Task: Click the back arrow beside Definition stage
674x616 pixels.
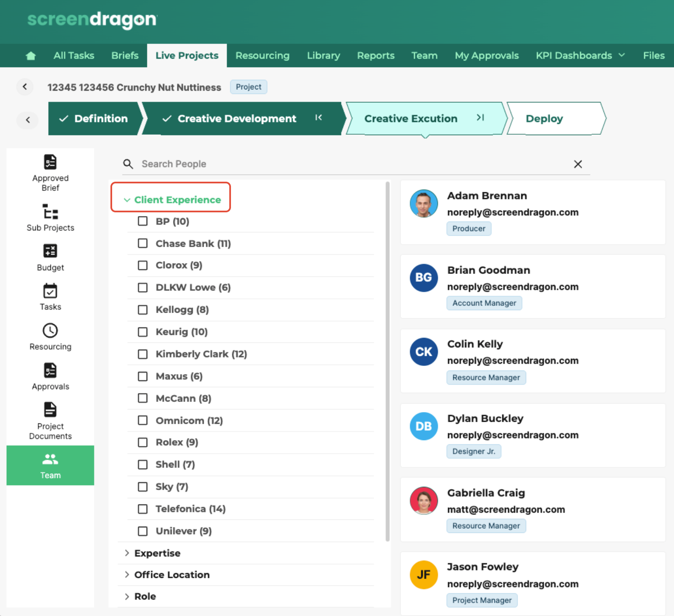Action: [28, 120]
